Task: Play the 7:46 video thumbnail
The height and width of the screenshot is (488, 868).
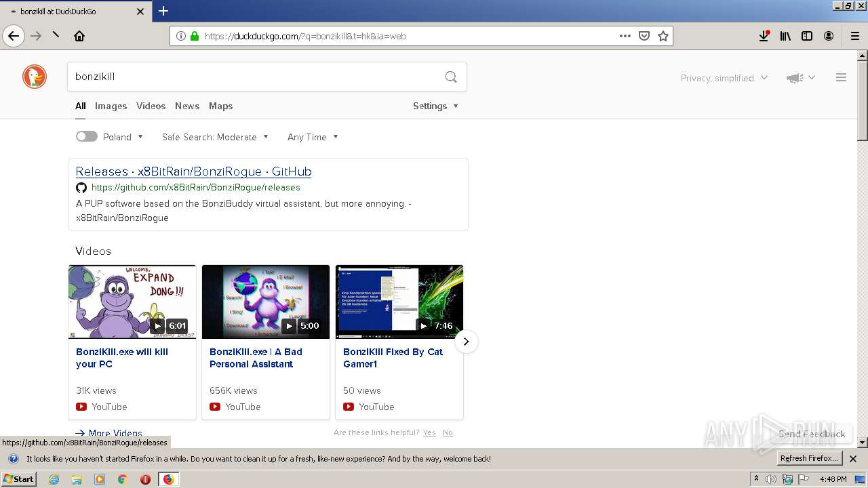Action: point(399,302)
